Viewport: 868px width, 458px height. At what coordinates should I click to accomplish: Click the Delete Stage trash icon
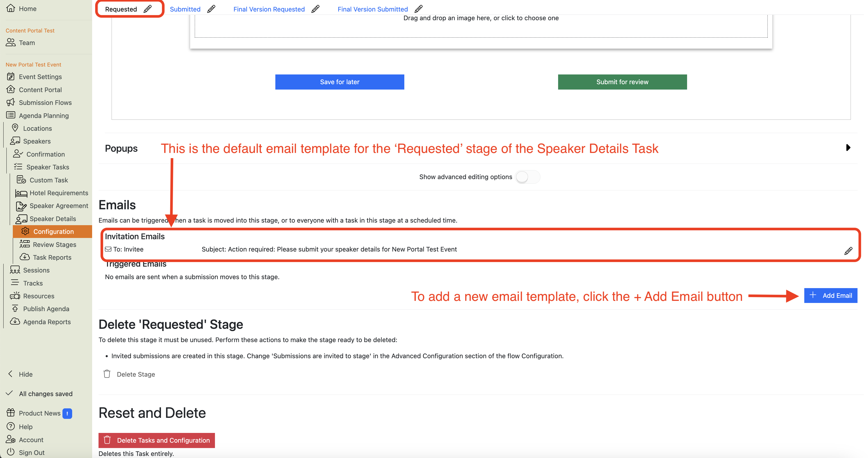pos(107,374)
